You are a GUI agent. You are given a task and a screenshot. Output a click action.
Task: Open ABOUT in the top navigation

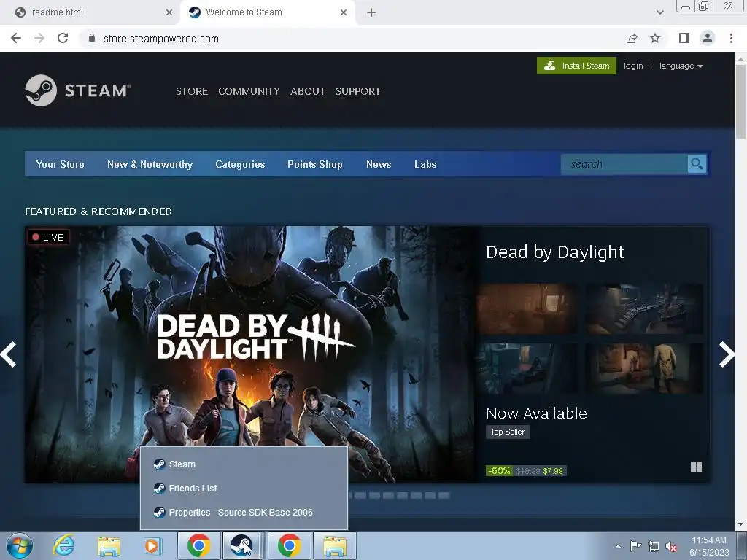[x=308, y=91]
